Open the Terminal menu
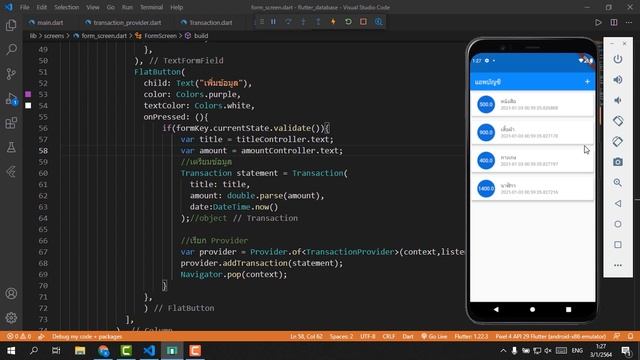Viewport: 640px width, 360px height. click(x=151, y=7)
